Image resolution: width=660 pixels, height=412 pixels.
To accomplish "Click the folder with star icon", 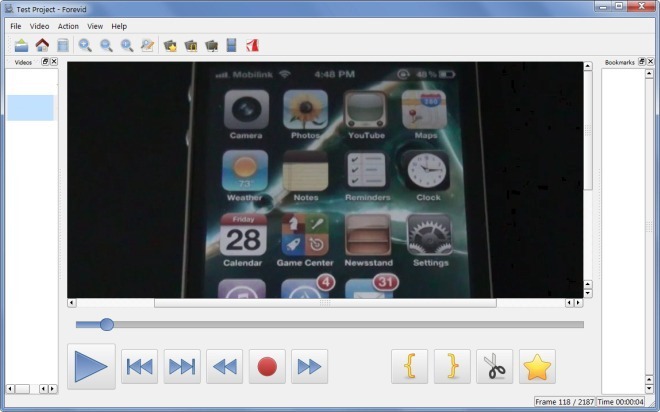I will pos(170,45).
